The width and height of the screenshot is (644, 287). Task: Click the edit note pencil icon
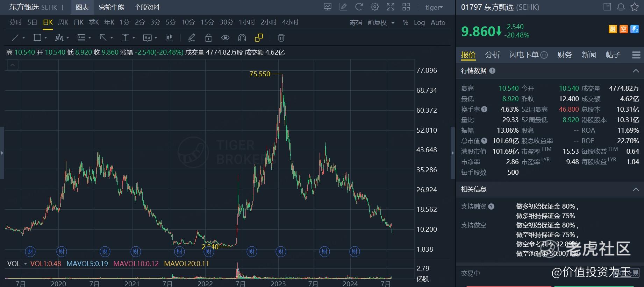pos(343,7)
